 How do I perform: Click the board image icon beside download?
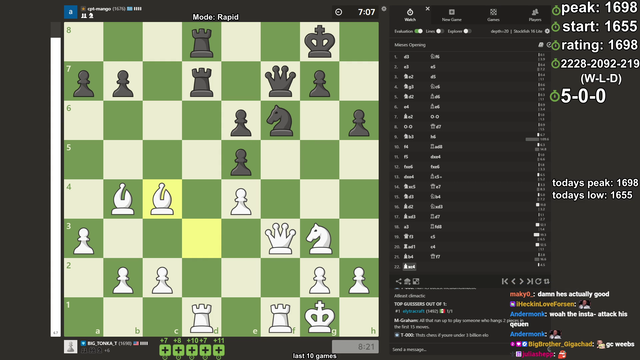[416, 281]
